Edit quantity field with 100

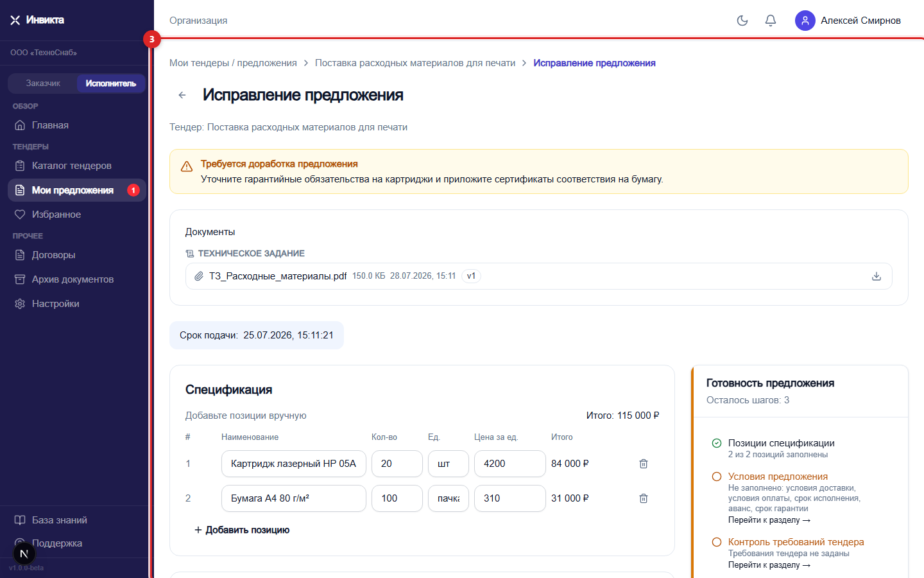(x=397, y=498)
